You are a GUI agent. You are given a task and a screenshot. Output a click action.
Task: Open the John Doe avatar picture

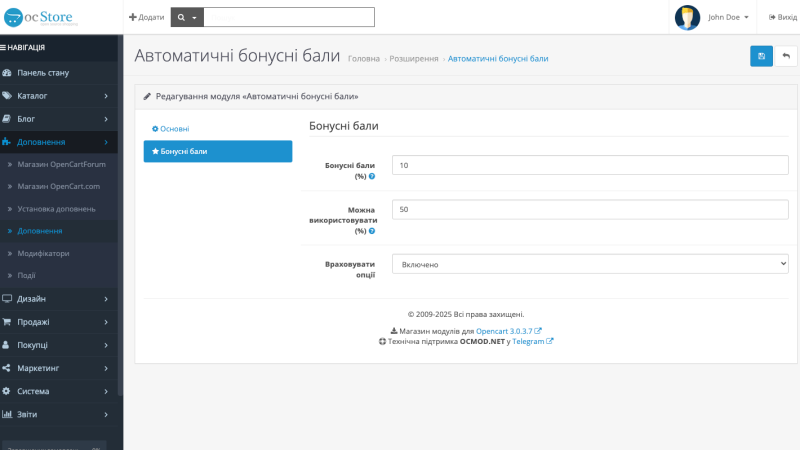tap(687, 17)
